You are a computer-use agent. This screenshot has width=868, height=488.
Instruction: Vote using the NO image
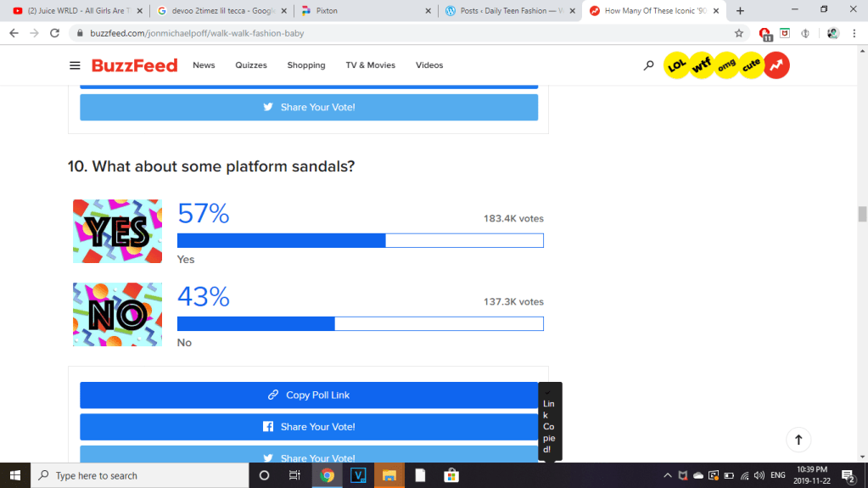[117, 314]
